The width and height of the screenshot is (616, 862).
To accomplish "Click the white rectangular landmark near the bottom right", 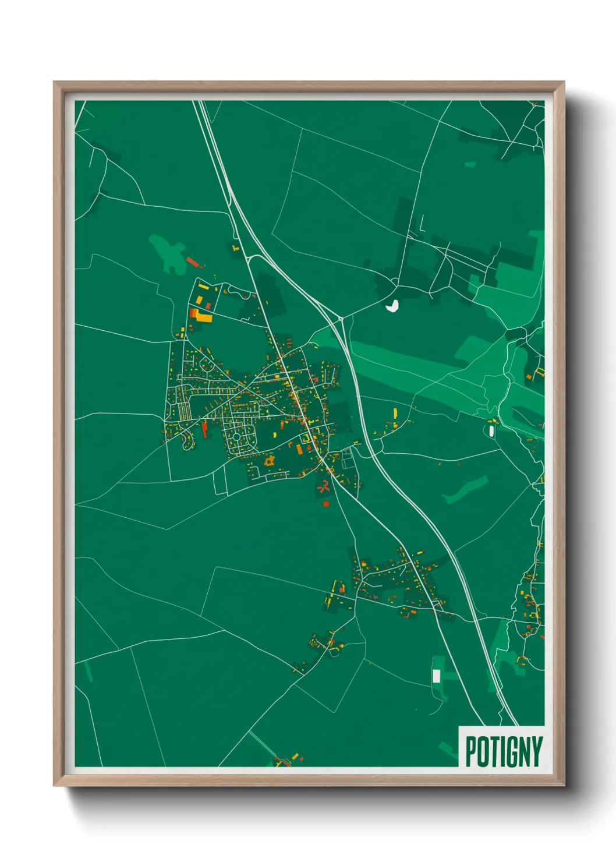I will coord(437,677).
